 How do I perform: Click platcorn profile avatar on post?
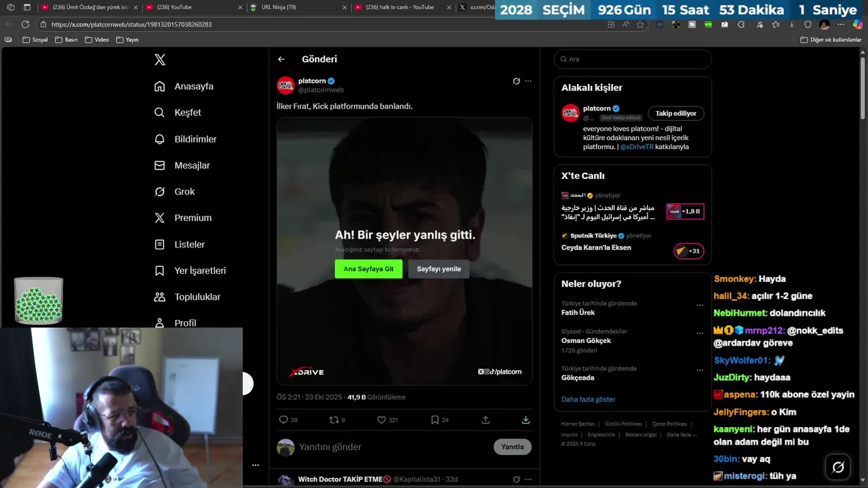(x=285, y=85)
